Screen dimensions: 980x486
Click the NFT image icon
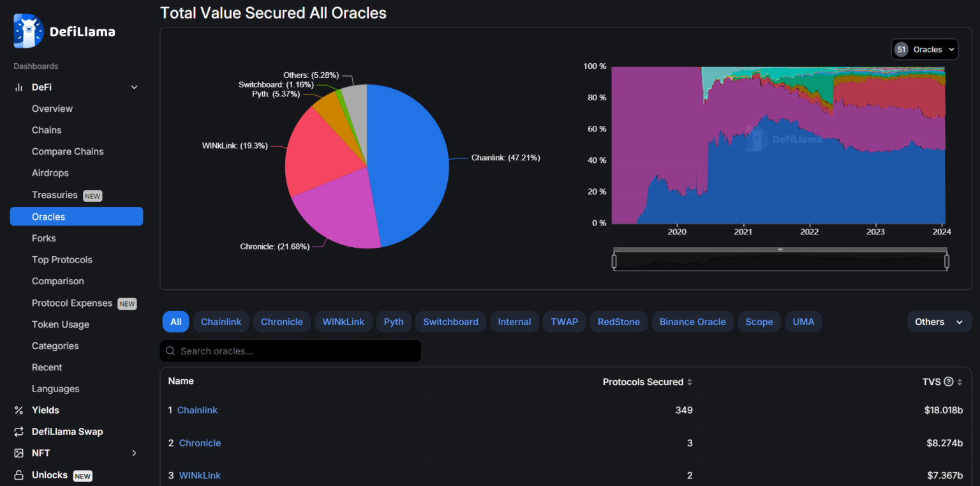19,453
